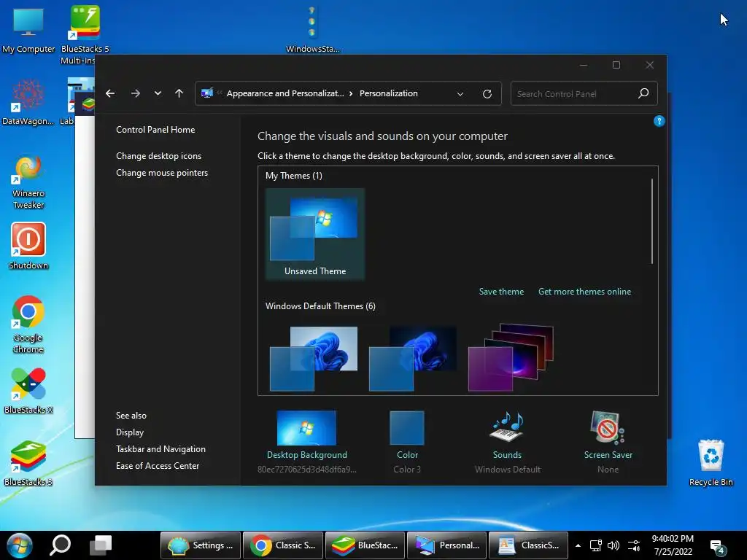Open Ease of Access Center link
The width and height of the screenshot is (747, 560).
point(158,466)
